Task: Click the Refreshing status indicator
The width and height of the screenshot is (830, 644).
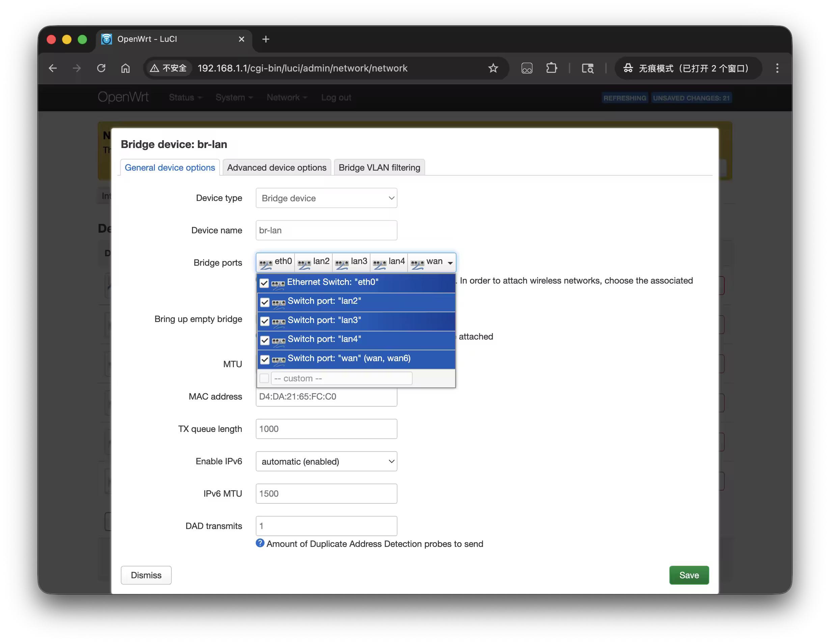Action: [x=625, y=98]
